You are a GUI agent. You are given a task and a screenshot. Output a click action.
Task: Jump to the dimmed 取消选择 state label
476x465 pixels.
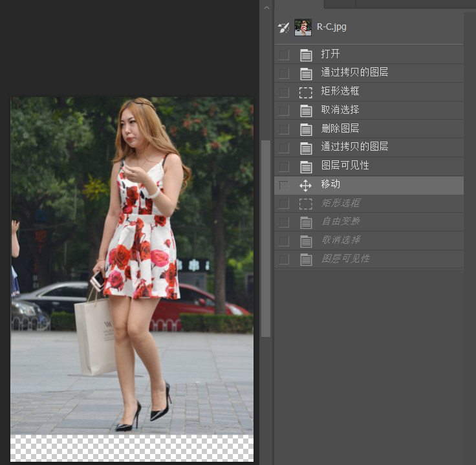[340, 241]
